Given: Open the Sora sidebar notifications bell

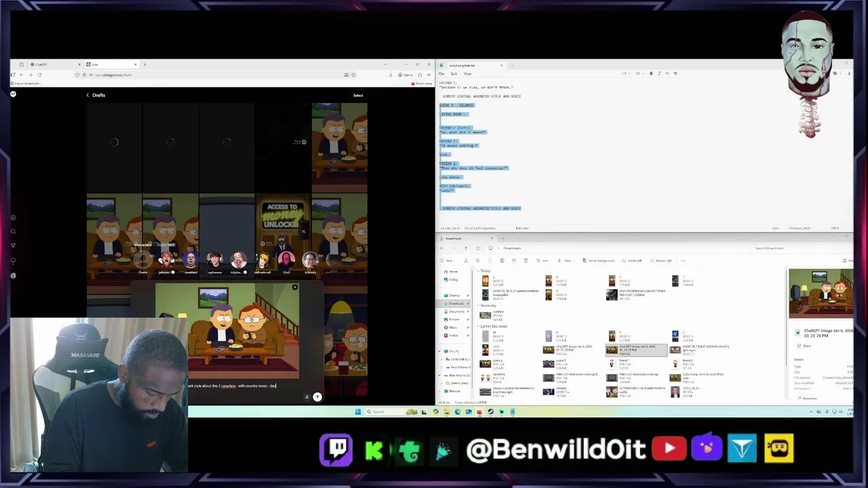Looking at the screenshot, I should pyautogui.click(x=13, y=260).
